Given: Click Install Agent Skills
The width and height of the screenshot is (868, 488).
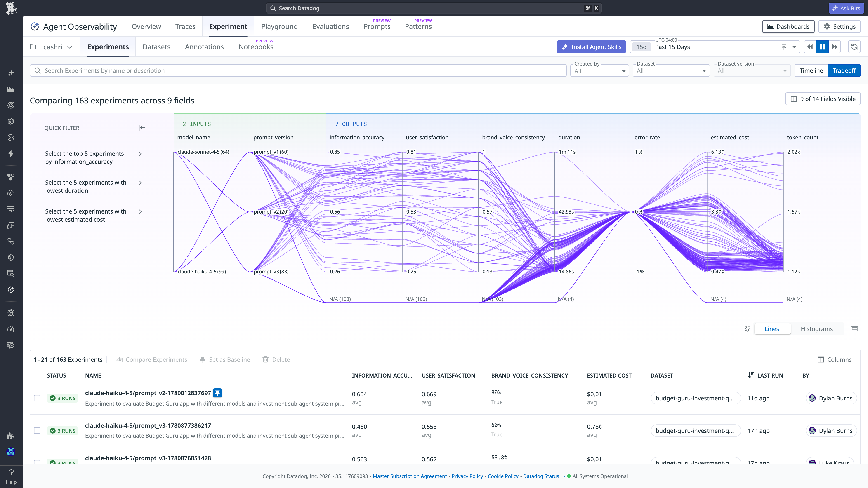Looking at the screenshot, I should pyautogui.click(x=591, y=47).
